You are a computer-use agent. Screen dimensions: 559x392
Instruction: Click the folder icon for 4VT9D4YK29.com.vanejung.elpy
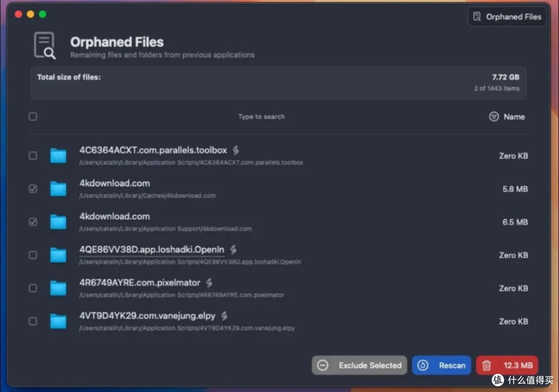[x=58, y=322]
